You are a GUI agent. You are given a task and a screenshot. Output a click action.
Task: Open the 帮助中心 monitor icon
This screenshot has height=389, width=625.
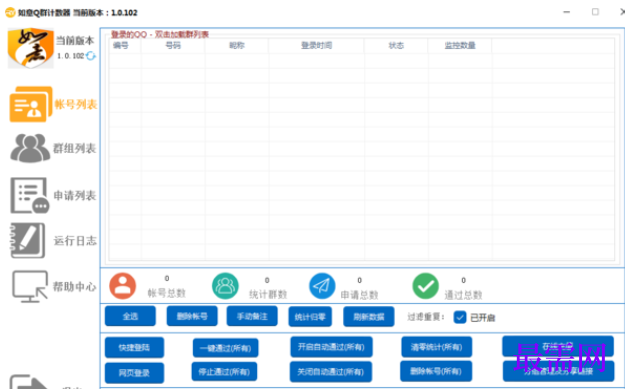click(x=30, y=286)
